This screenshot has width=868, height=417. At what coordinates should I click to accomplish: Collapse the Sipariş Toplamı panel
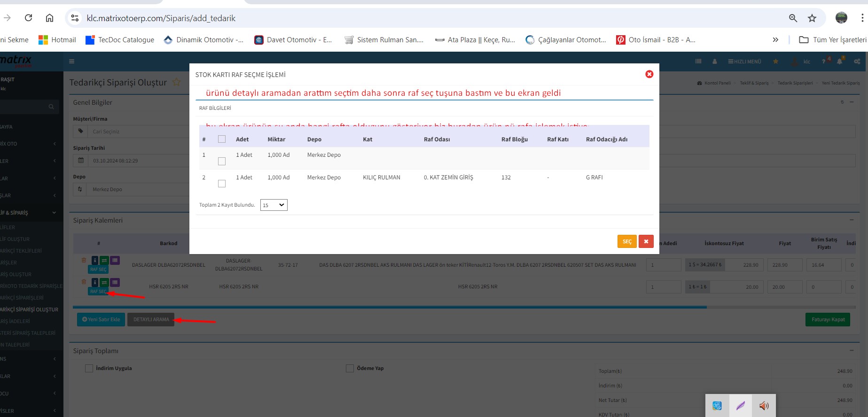pyautogui.click(x=851, y=350)
